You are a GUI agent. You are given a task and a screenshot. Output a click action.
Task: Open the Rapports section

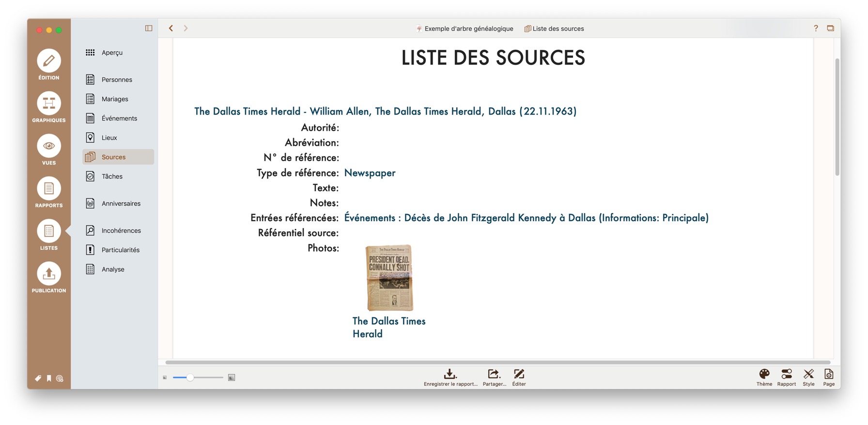pyautogui.click(x=49, y=192)
